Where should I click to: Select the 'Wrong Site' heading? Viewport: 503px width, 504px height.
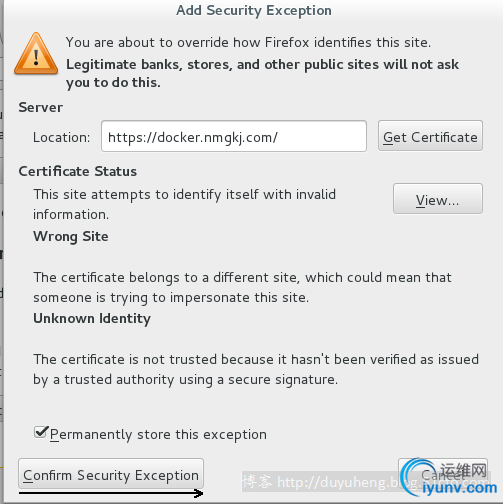[x=71, y=236]
